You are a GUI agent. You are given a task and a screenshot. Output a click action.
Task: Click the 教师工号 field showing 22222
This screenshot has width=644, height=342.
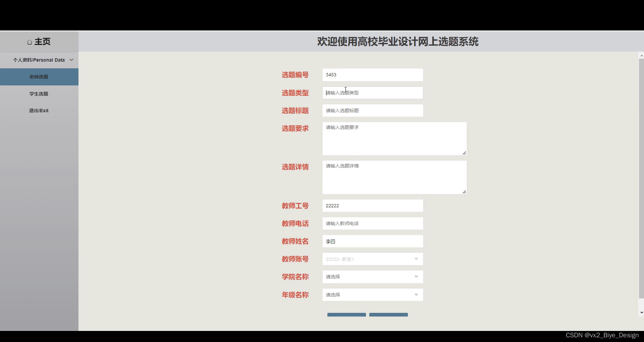coord(373,206)
